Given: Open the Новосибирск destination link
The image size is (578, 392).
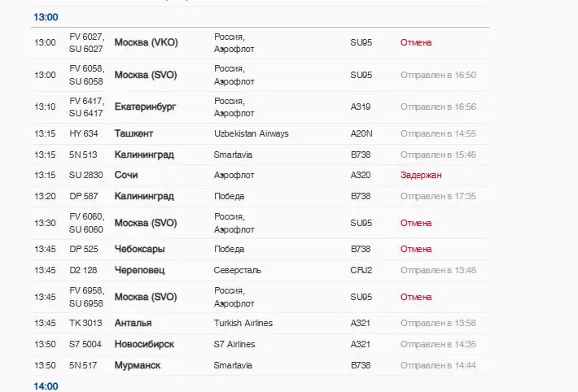Looking at the screenshot, I should point(143,344).
